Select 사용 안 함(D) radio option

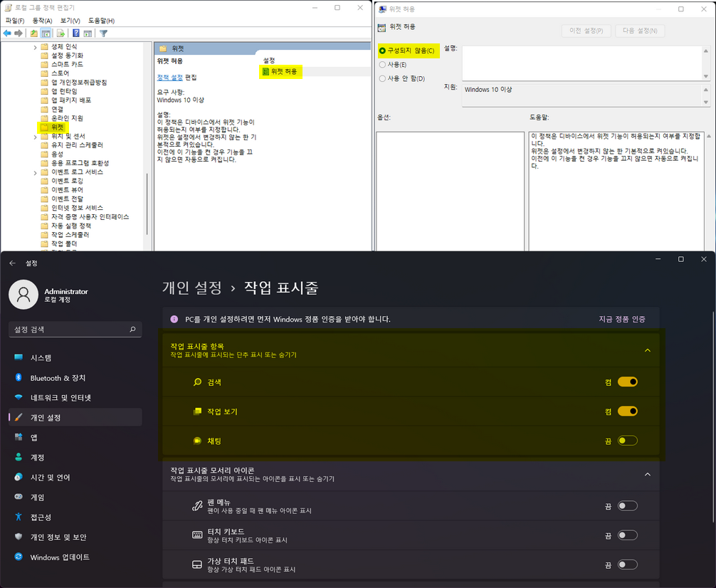click(x=382, y=78)
